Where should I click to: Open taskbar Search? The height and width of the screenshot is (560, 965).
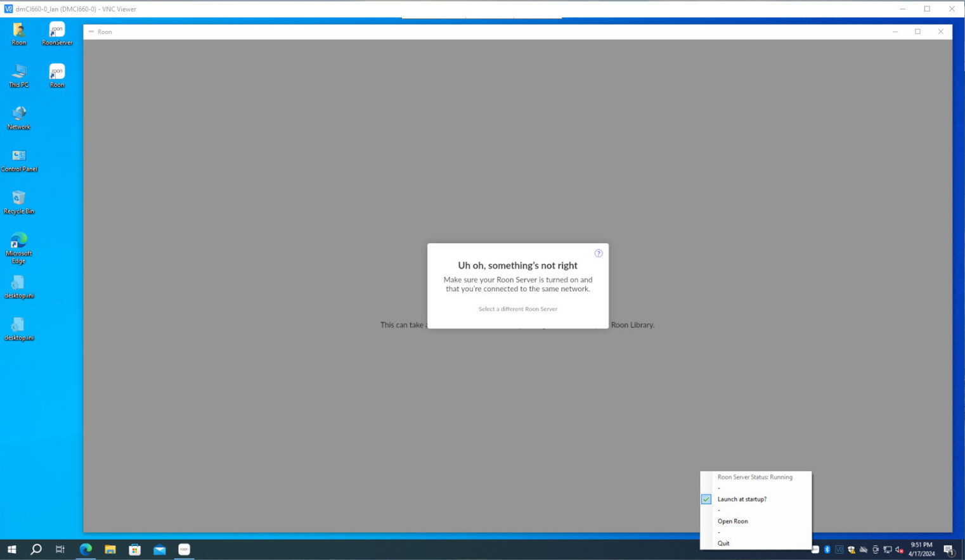click(x=36, y=549)
